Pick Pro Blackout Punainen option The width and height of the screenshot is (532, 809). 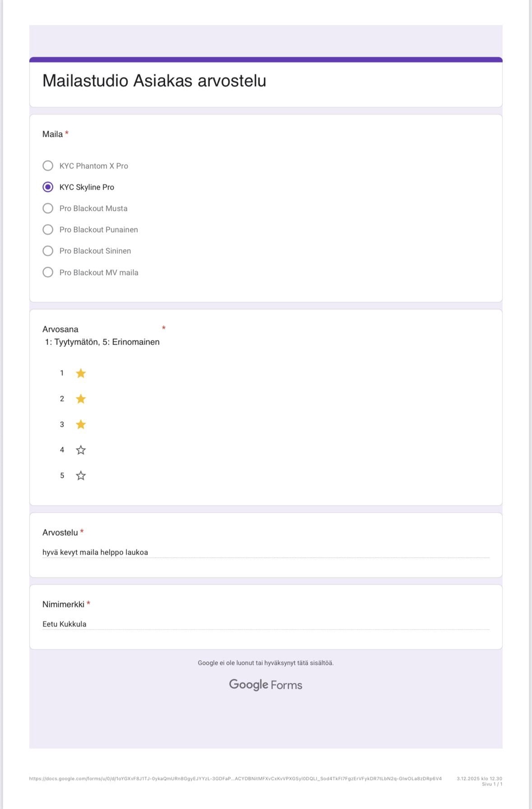coord(48,230)
